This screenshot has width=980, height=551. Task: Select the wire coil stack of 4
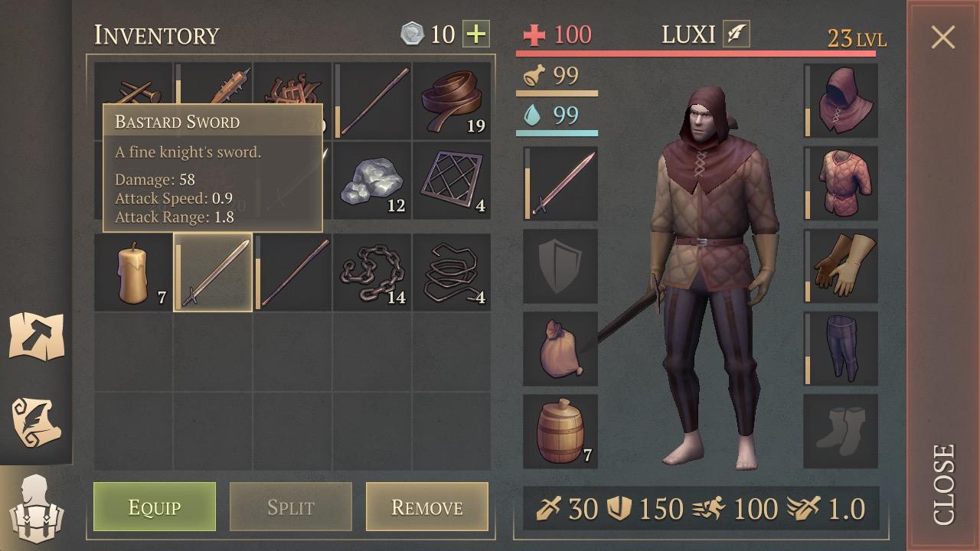(x=452, y=272)
